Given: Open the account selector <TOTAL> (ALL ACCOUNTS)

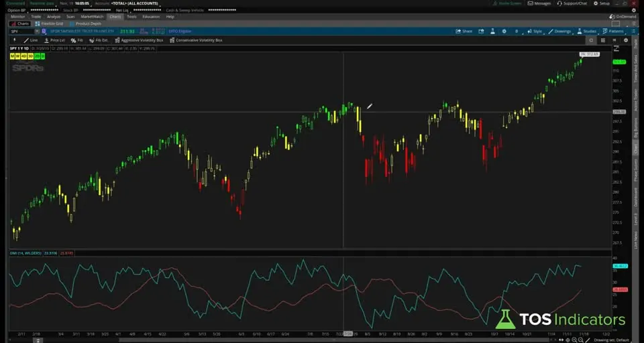Looking at the screenshot, I should (134, 3).
